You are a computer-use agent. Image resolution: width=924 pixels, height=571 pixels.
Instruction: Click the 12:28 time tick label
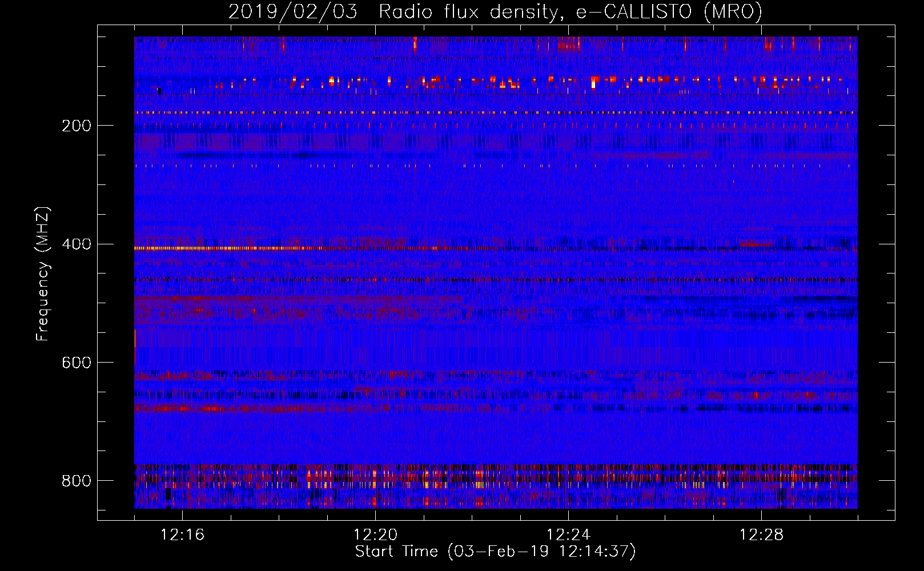pos(761,535)
